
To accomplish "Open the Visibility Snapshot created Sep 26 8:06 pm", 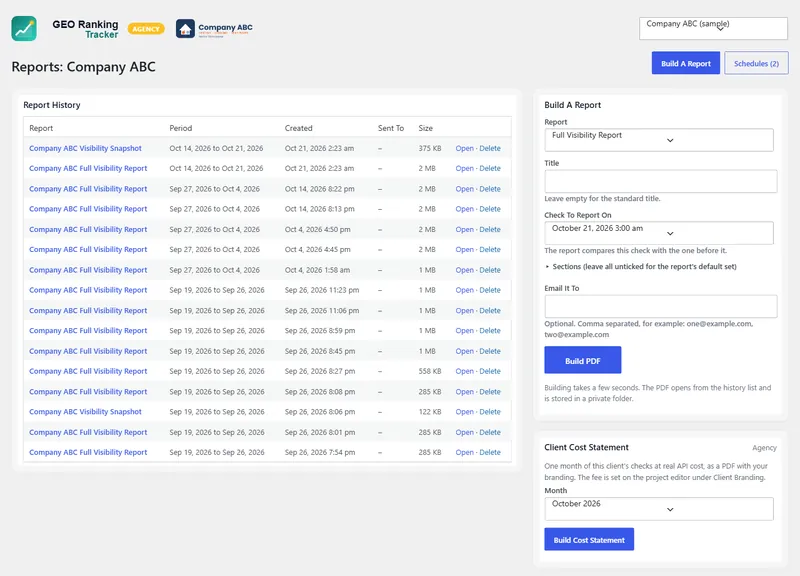I will click(x=85, y=412).
